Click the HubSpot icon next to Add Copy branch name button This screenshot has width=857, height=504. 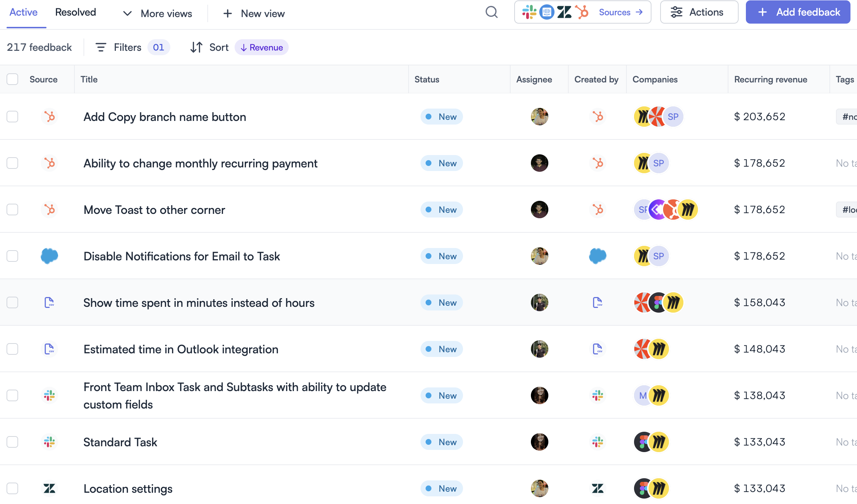(50, 117)
